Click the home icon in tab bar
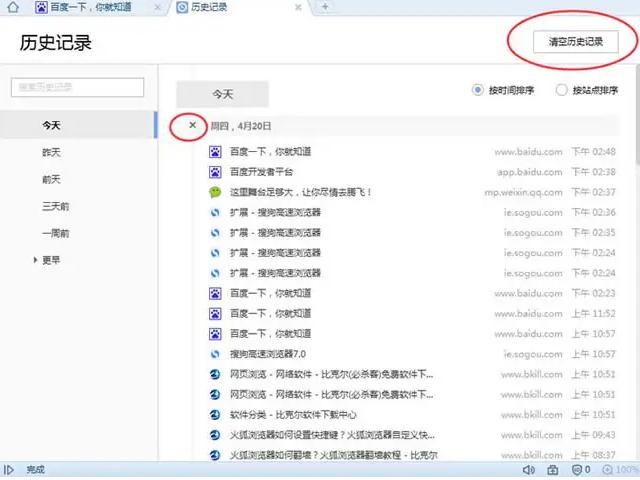Viewport: 640px width, 480px height. (13, 7)
